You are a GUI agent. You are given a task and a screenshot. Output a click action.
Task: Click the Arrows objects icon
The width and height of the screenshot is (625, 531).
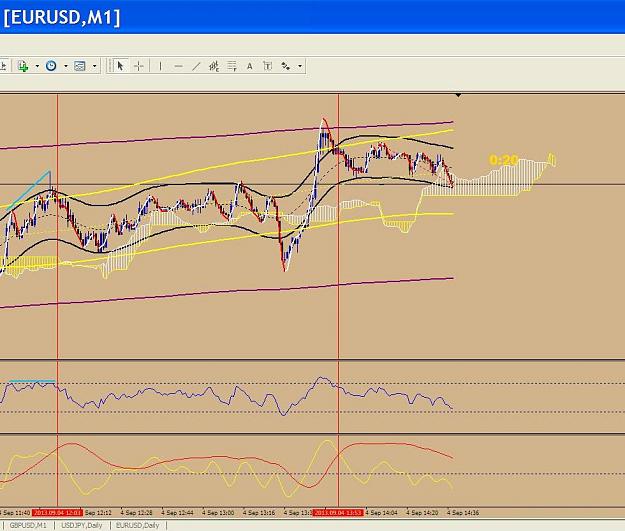pyautogui.click(x=285, y=66)
